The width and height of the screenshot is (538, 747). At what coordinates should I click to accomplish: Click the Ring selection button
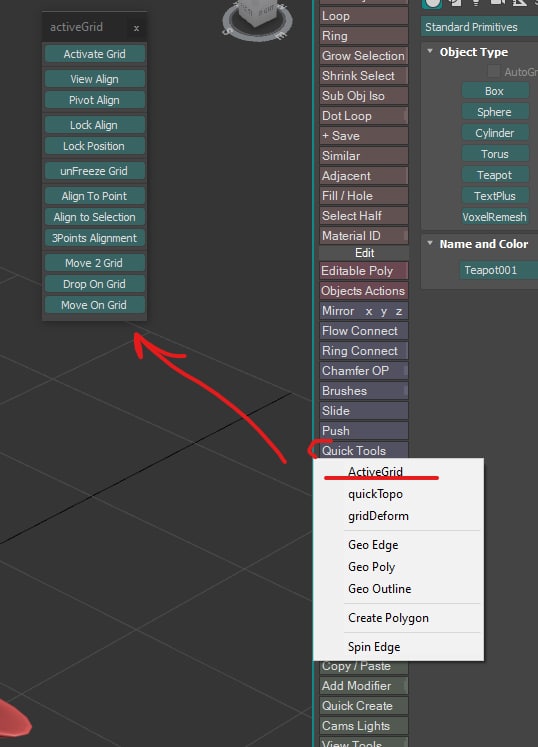point(364,36)
